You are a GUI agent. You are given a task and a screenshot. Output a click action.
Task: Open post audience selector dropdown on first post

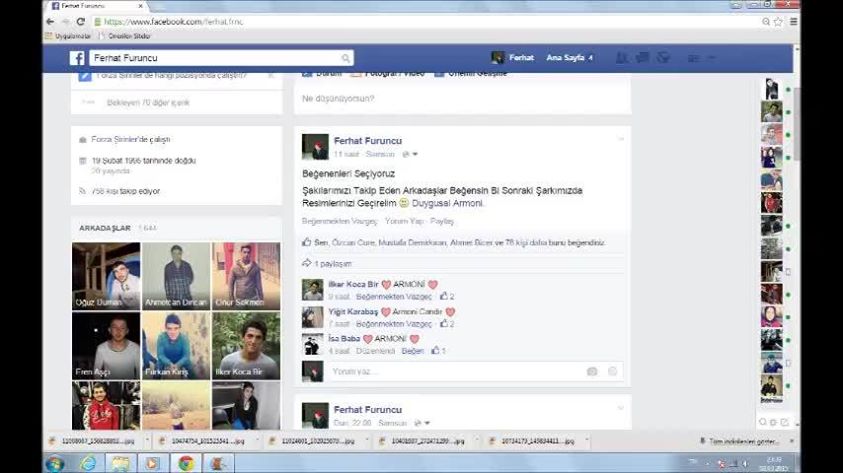coord(410,154)
